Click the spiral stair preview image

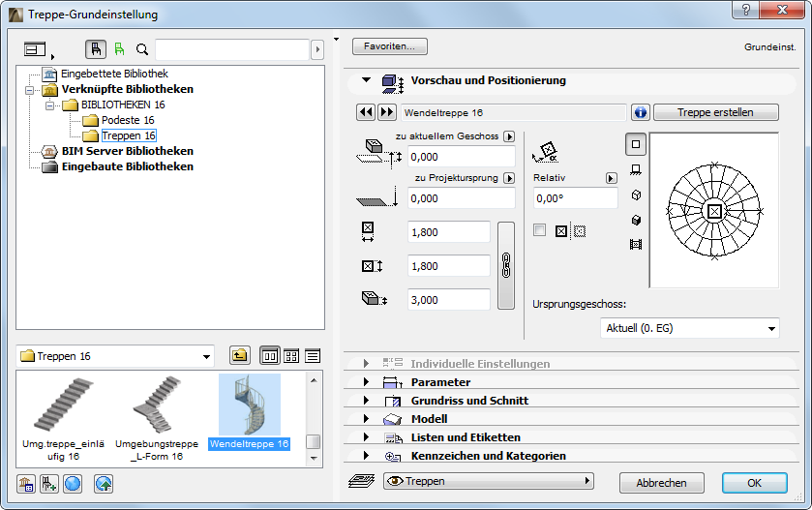(714, 211)
